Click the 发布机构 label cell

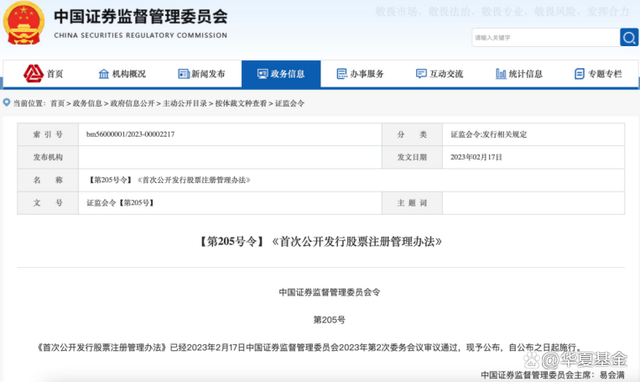48,157
